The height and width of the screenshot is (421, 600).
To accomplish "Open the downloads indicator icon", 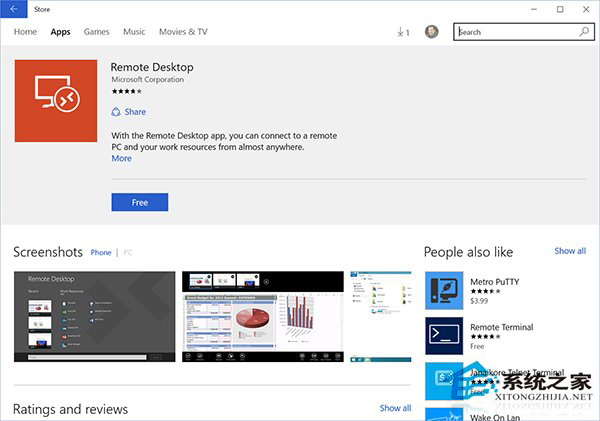I will pos(403,32).
